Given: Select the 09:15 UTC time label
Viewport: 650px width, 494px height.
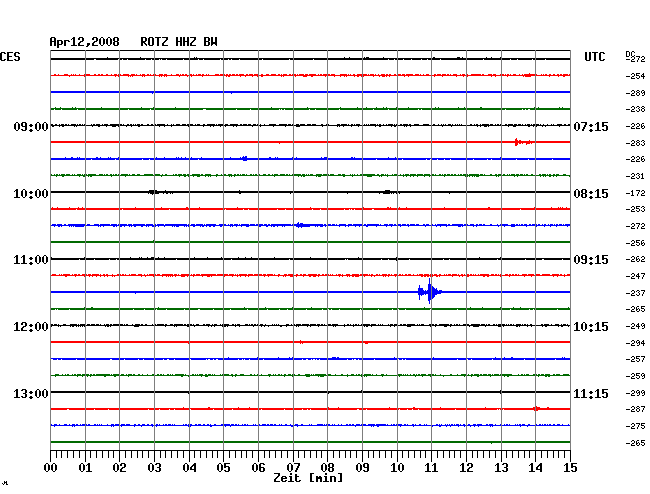Looking at the screenshot, I should tap(591, 260).
